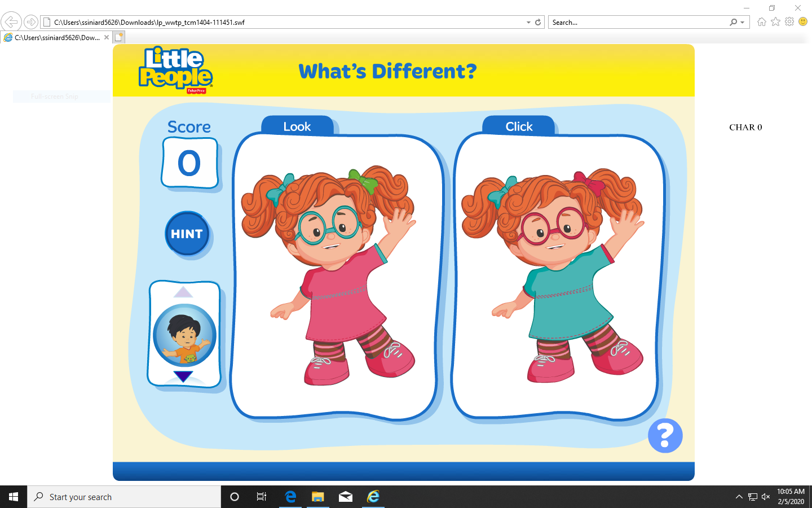The height and width of the screenshot is (508, 812).
Task: Open Microsoft Edge from taskbar
Action: (290, 497)
